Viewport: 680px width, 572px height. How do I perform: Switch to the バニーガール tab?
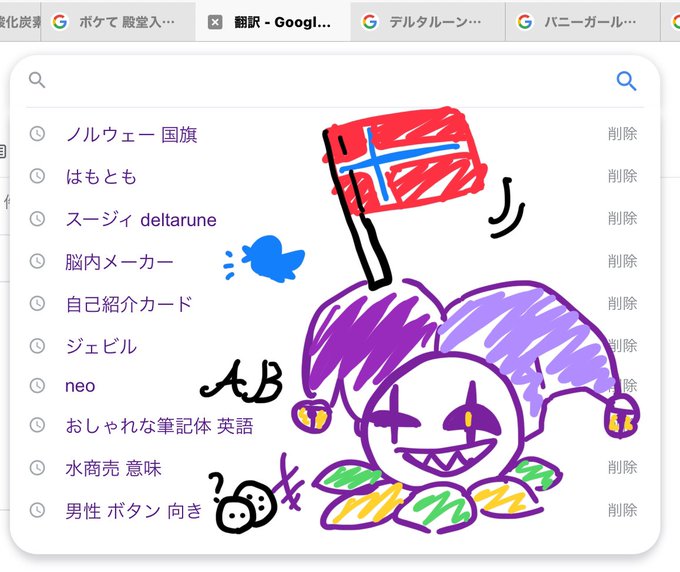point(583,22)
